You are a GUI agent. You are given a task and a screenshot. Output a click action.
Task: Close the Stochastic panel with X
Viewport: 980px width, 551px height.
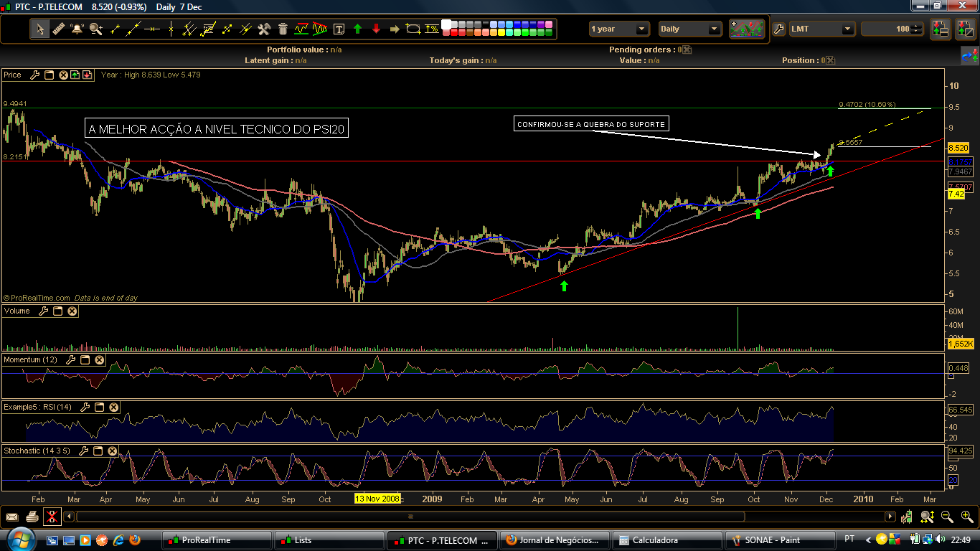(112, 451)
